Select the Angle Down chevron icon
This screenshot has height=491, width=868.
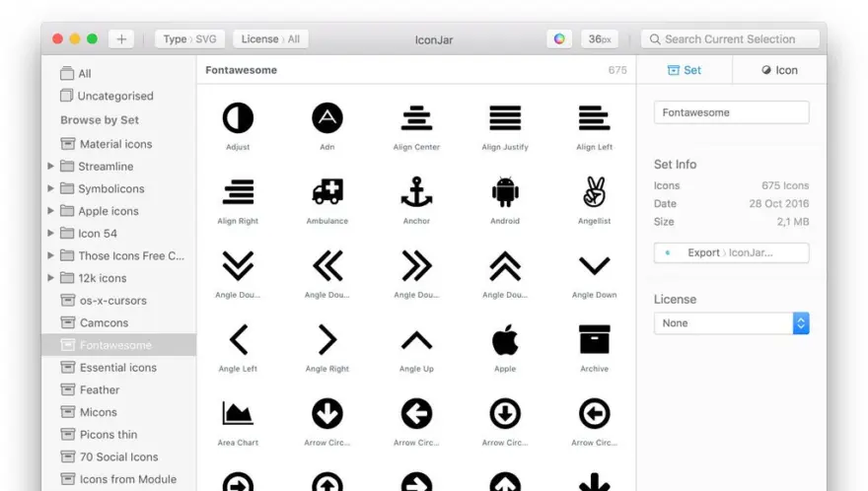[x=594, y=265]
